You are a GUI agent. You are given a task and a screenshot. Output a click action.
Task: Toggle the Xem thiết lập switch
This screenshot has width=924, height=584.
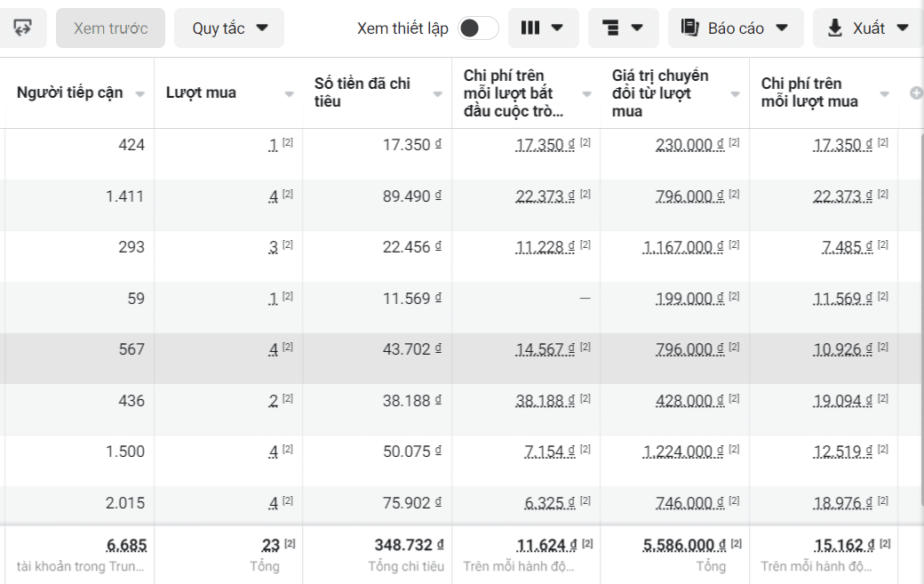(x=478, y=28)
